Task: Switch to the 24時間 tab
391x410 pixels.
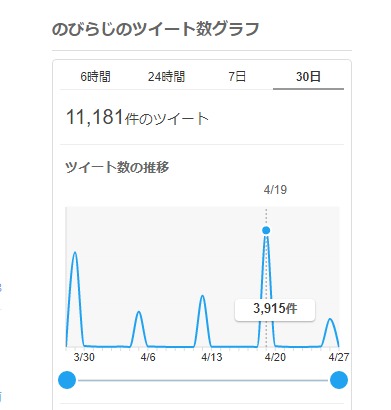Action: coord(166,77)
